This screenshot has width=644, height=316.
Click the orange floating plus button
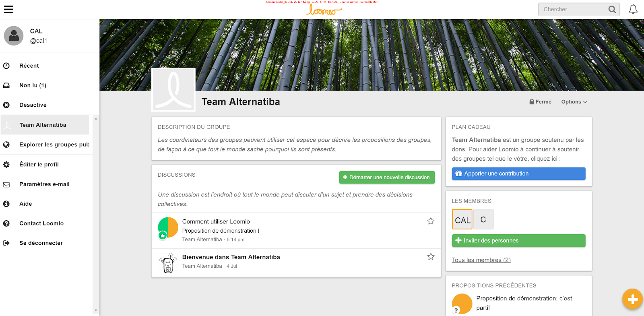pyautogui.click(x=632, y=299)
